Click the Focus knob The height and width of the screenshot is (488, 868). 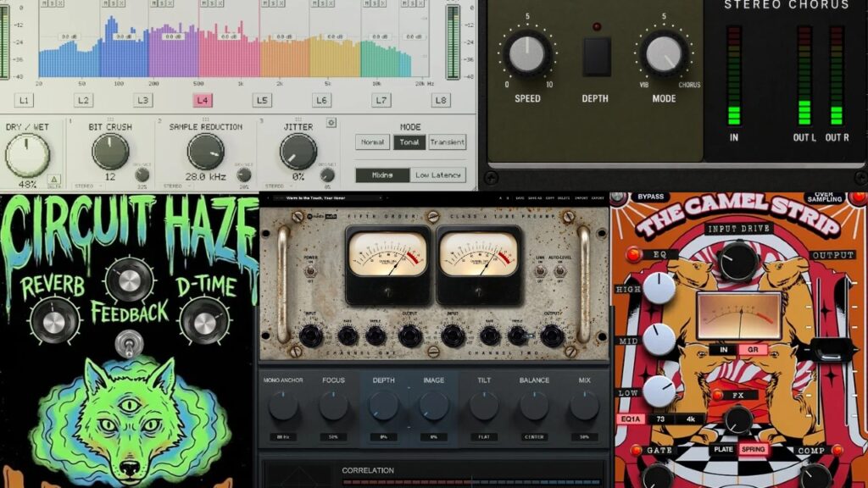click(x=333, y=406)
